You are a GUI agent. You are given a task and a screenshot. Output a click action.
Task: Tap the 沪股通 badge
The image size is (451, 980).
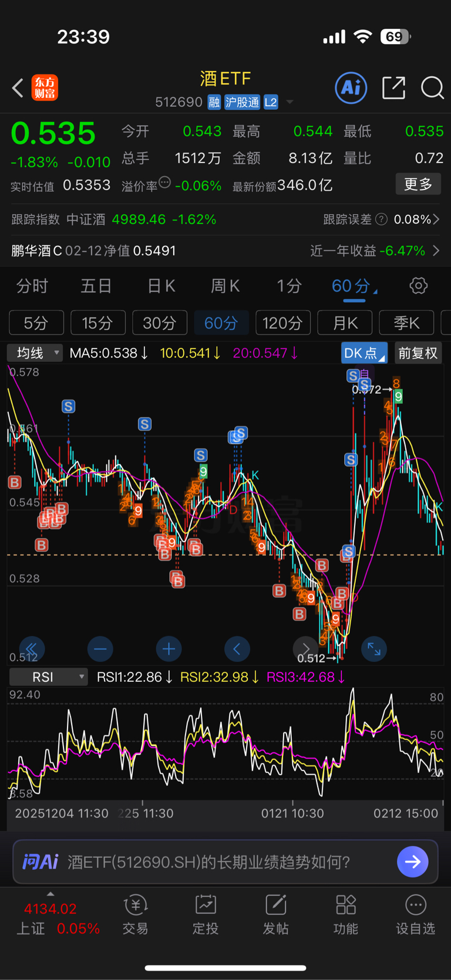242,102
